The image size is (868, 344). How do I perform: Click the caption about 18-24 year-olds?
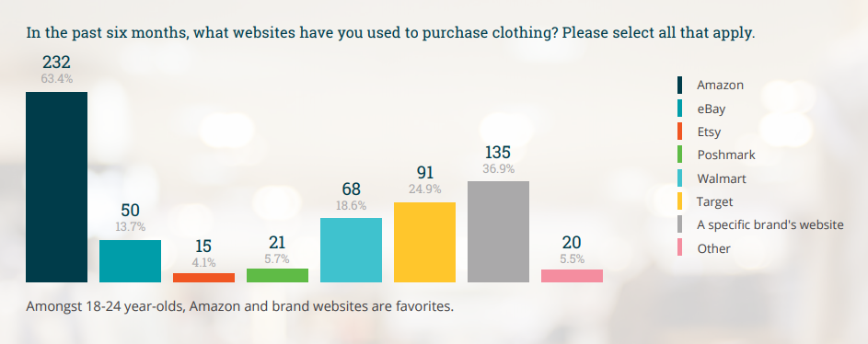tap(239, 306)
